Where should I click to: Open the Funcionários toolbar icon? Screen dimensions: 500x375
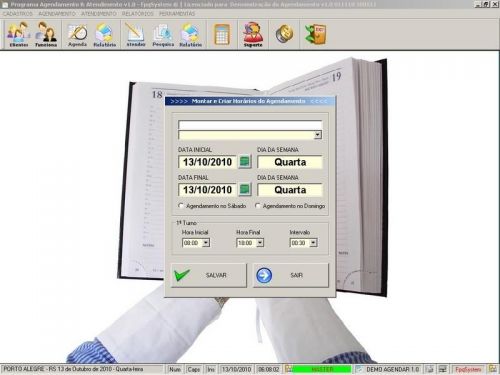coord(46,34)
